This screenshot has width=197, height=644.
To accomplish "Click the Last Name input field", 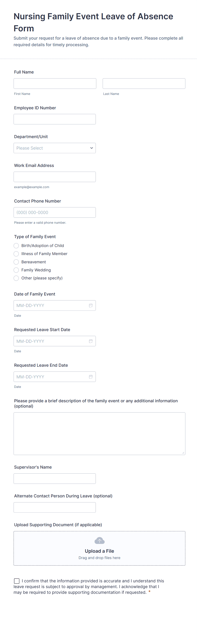I will click(x=144, y=83).
